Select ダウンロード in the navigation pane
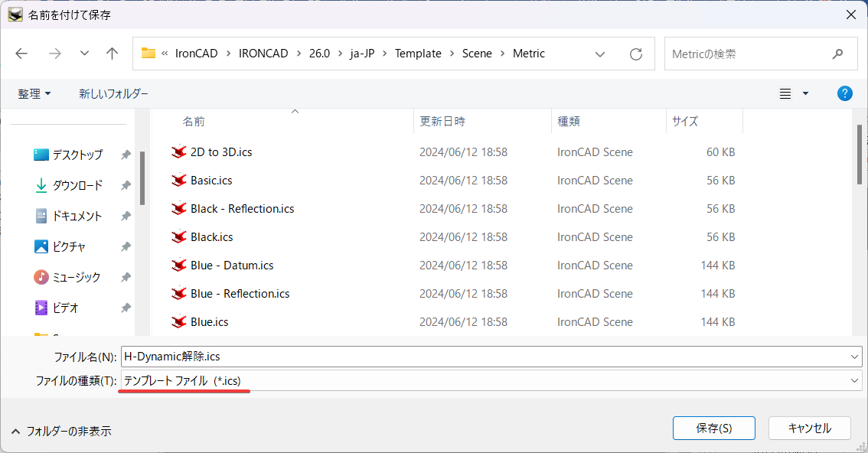868x453 pixels. pyautogui.click(x=68, y=185)
